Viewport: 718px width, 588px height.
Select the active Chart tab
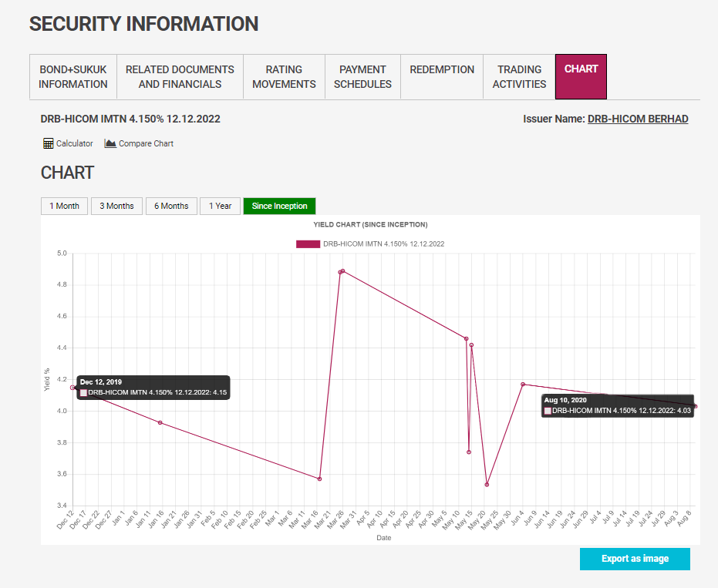(x=581, y=77)
